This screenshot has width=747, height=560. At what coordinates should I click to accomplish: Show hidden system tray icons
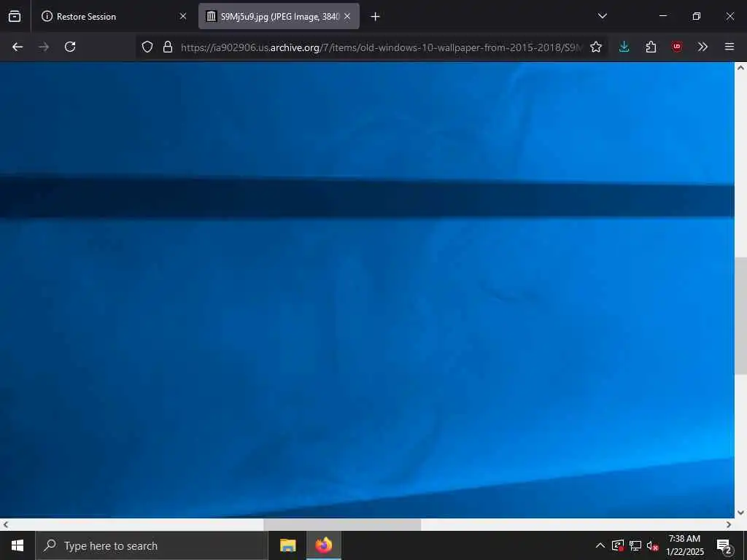pos(600,545)
